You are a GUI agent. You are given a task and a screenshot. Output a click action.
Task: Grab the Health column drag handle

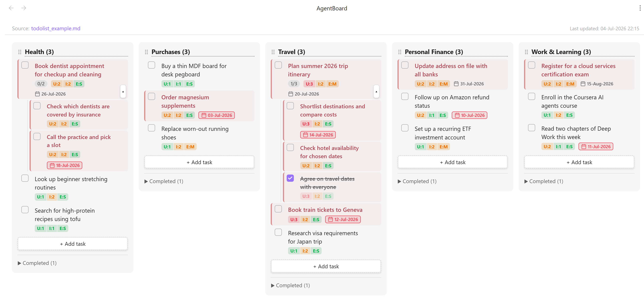[20, 52]
